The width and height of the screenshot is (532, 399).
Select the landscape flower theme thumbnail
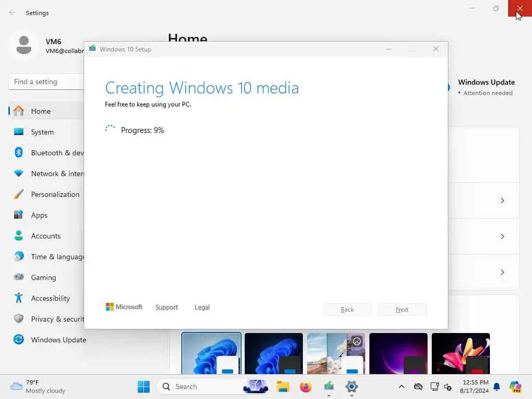[x=336, y=353]
